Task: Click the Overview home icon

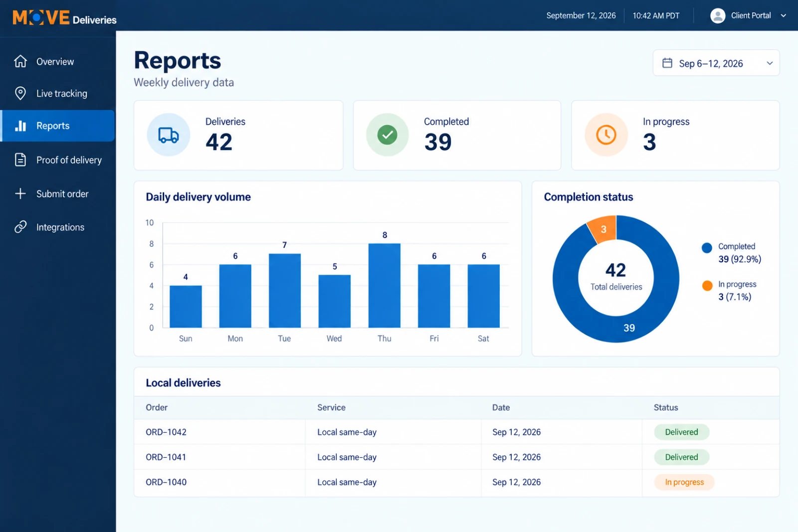Action: click(20, 61)
